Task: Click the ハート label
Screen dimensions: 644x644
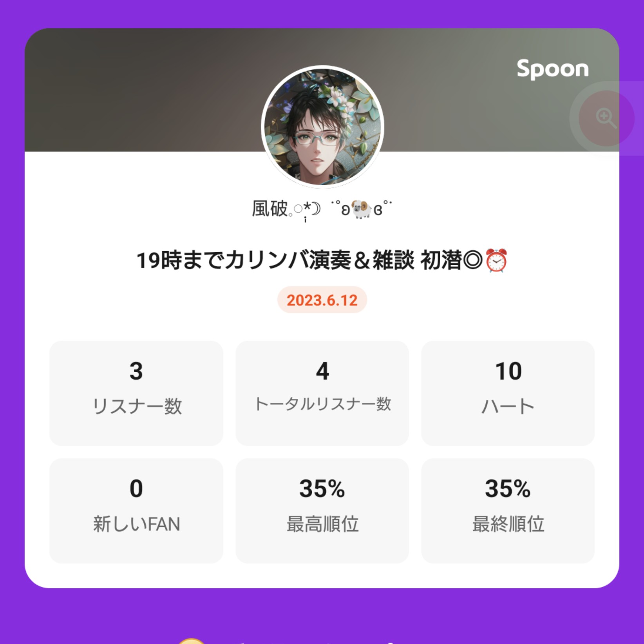Action: point(508,406)
